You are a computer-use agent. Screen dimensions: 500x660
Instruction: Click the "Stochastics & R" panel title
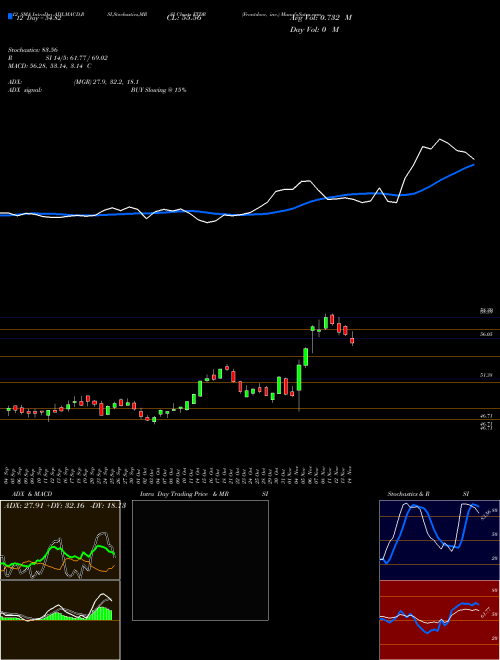(x=408, y=494)
